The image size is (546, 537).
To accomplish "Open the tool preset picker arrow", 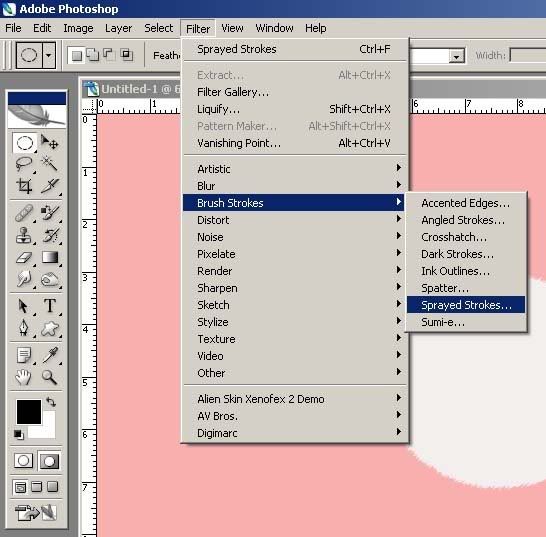I will click(x=49, y=55).
